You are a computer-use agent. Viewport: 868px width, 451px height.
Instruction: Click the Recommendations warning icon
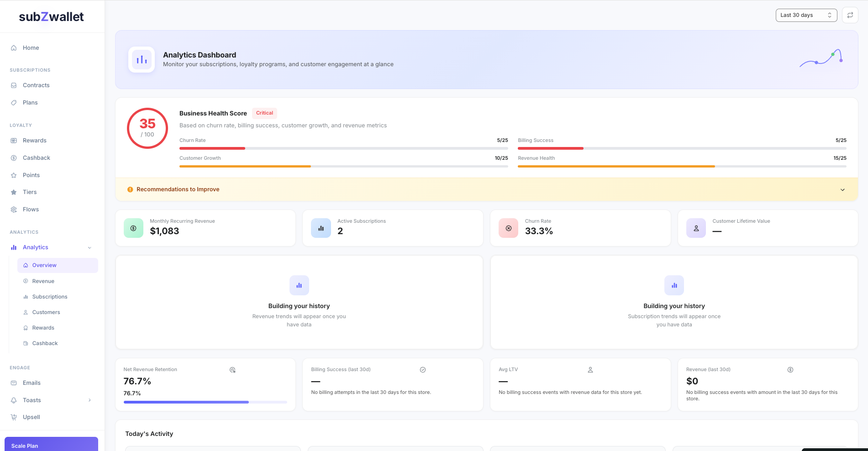coord(130,189)
